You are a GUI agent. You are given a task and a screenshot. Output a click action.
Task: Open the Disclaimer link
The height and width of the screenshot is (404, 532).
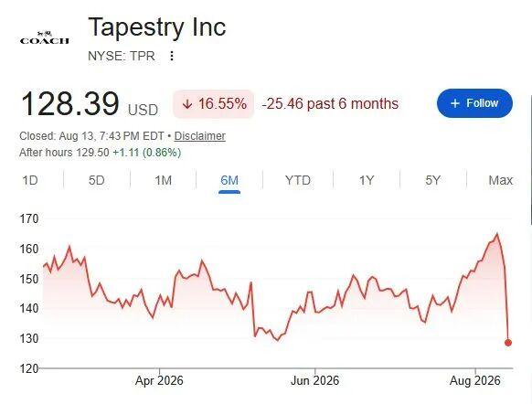click(x=200, y=136)
